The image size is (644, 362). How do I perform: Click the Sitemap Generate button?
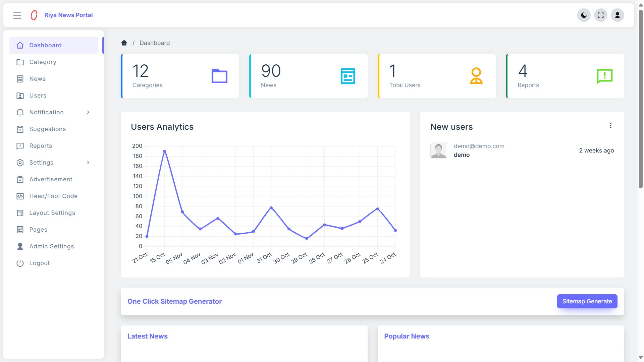pyautogui.click(x=587, y=301)
